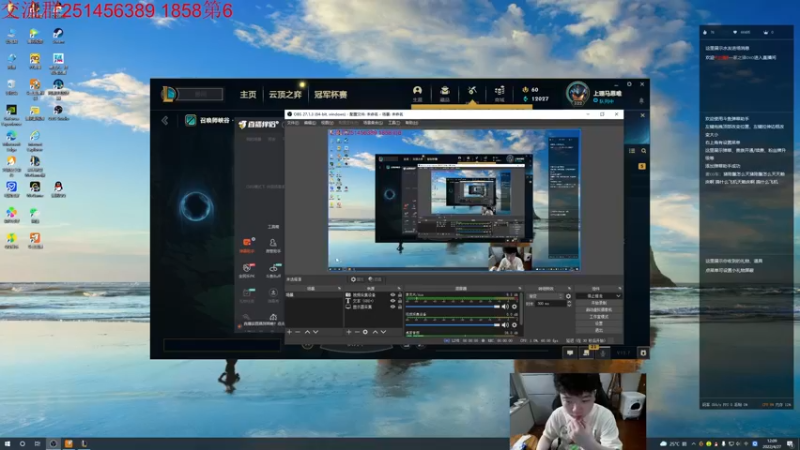This screenshot has height=450, width=800.
Task: Add a new source in OBS
Action: coord(348,332)
